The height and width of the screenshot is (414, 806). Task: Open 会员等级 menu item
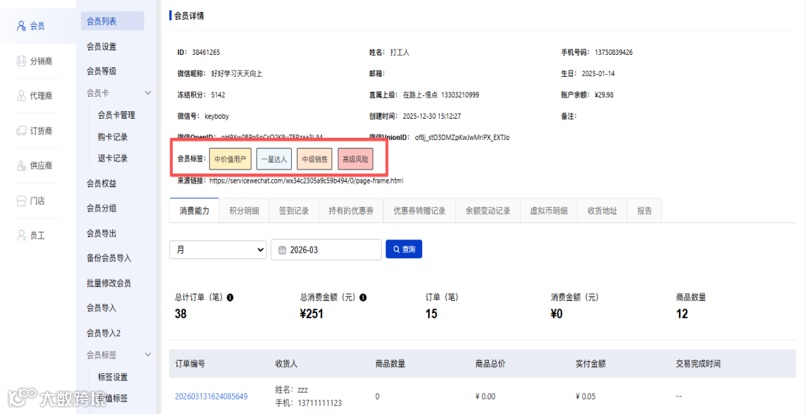pyautogui.click(x=101, y=71)
